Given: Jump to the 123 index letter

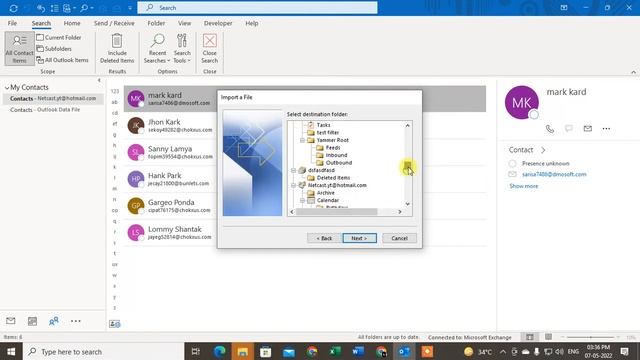Looking at the screenshot, I should click(x=115, y=91).
